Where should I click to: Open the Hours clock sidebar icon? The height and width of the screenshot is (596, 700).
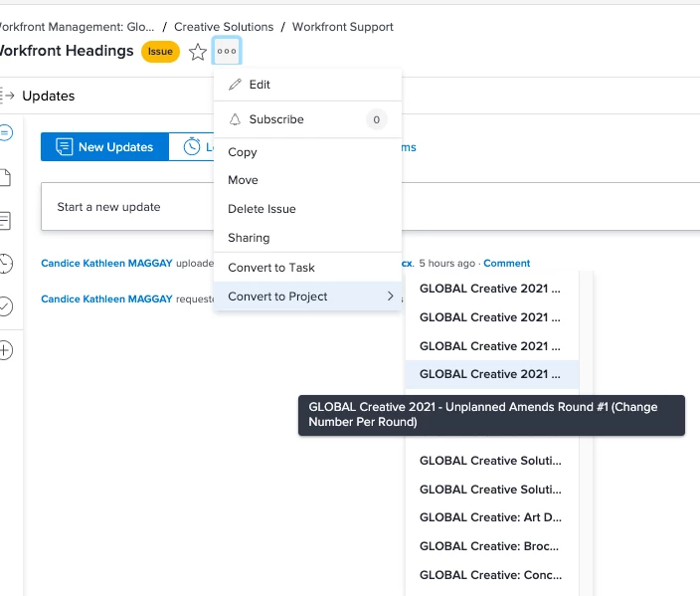[x=6, y=264]
